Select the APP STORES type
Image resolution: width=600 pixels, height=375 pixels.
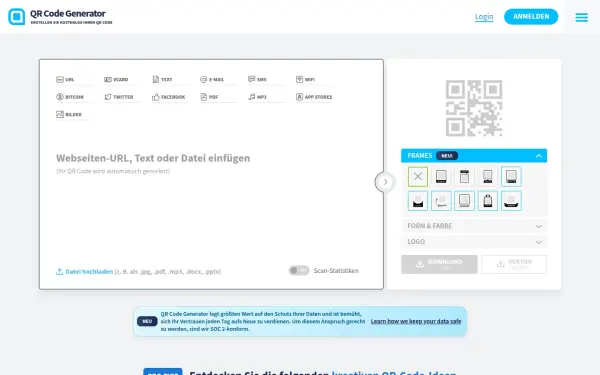coord(314,97)
